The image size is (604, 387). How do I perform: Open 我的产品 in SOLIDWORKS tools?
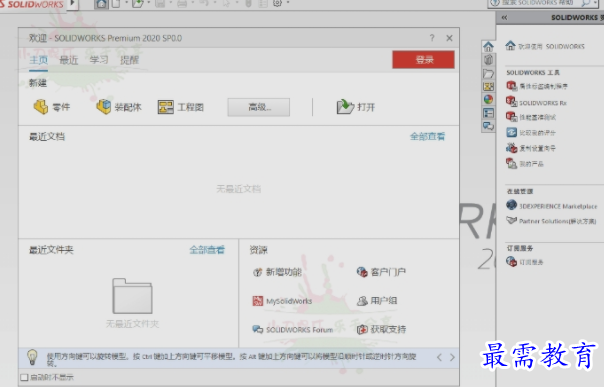(x=525, y=164)
